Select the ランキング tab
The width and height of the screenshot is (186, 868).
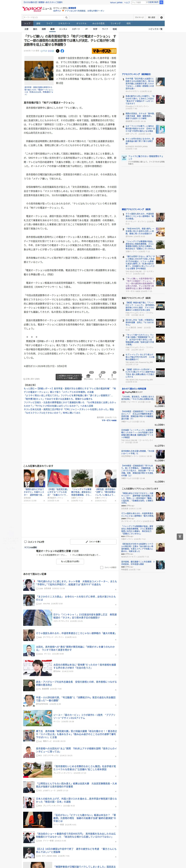point(115,24)
